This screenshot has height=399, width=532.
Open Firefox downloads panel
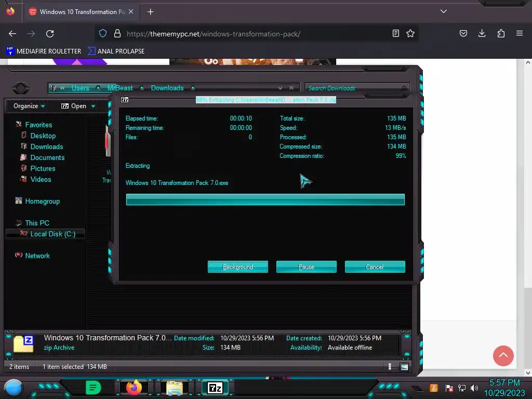(x=482, y=33)
